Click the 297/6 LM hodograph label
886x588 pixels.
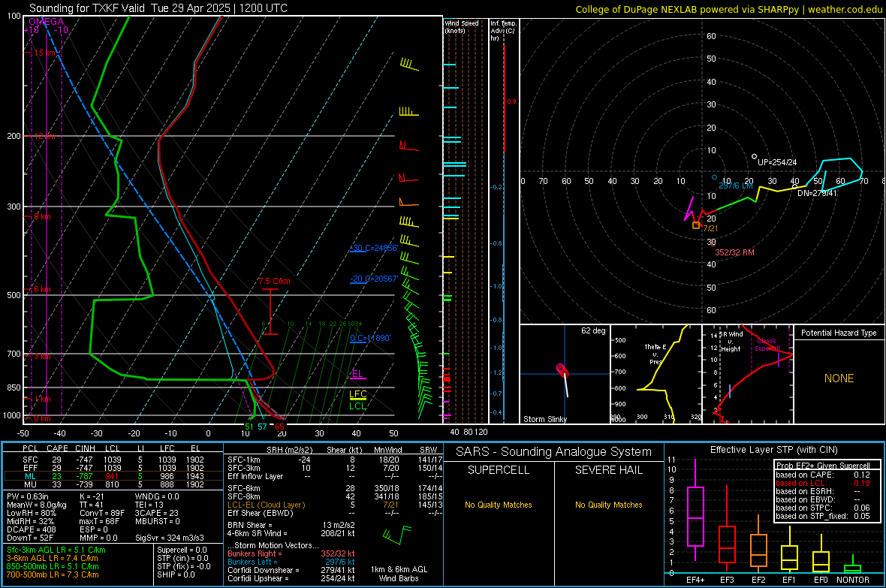(x=736, y=185)
